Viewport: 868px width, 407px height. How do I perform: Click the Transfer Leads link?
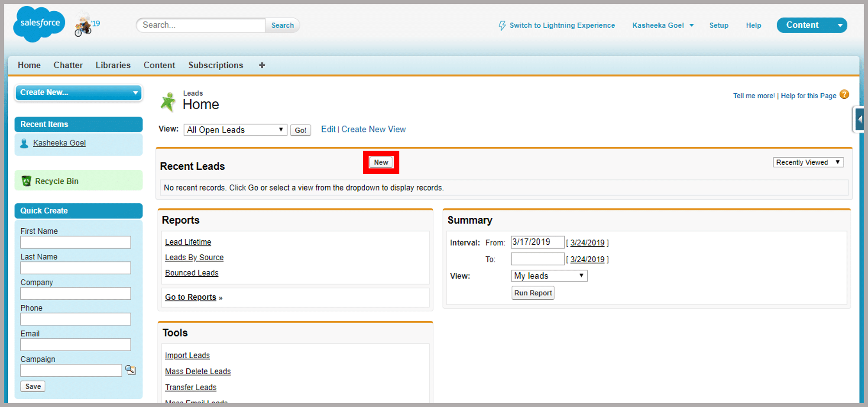(x=191, y=388)
